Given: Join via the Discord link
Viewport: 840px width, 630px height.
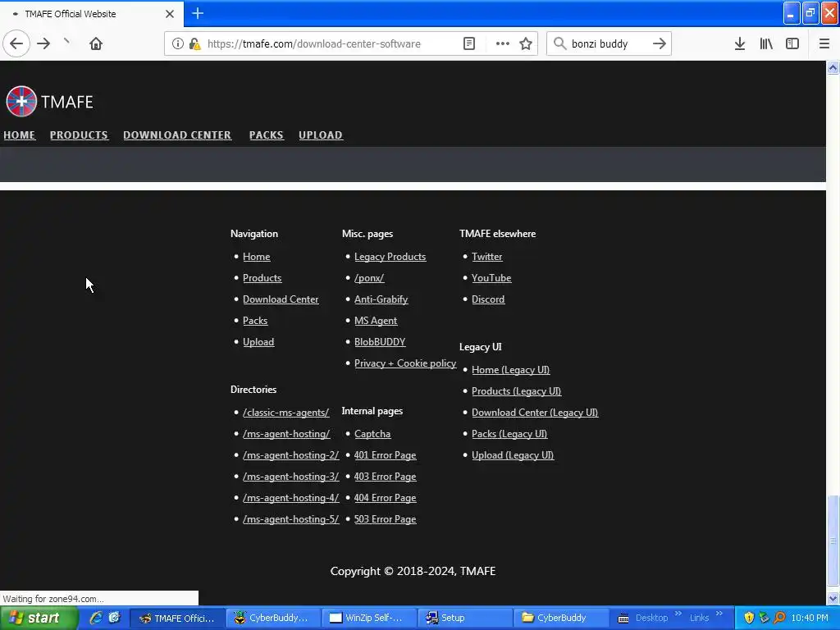Looking at the screenshot, I should 488,299.
